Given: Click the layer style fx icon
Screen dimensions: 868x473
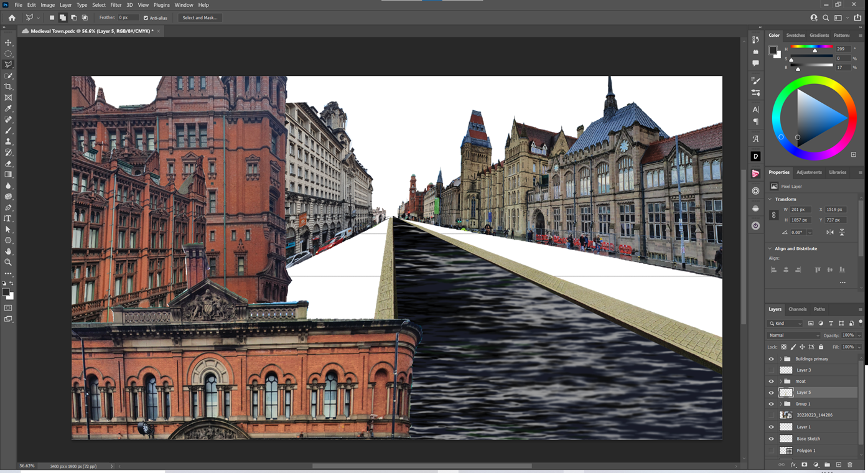Looking at the screenshot, I should pyautogui.click(x=793, y=465).
